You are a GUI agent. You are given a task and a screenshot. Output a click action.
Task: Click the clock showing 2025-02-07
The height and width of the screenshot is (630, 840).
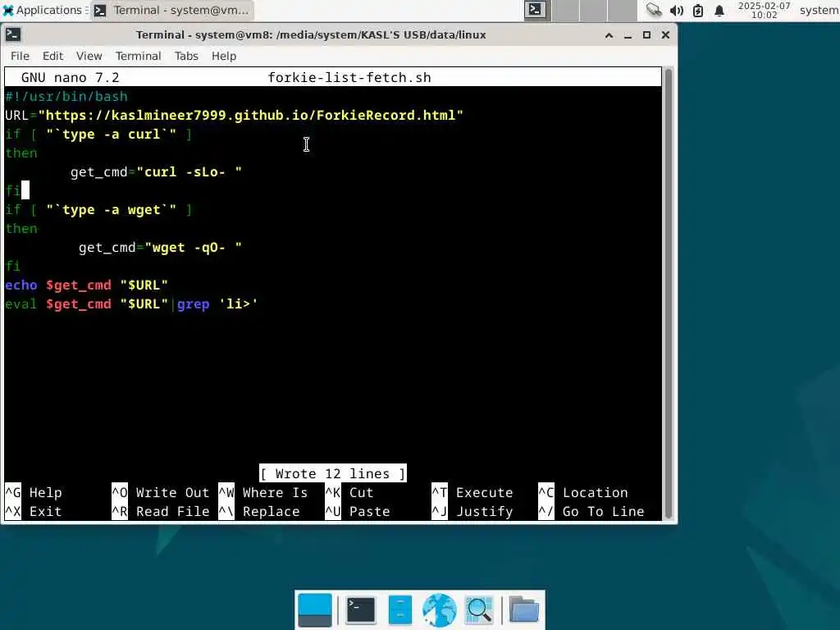tap(764, 10)
